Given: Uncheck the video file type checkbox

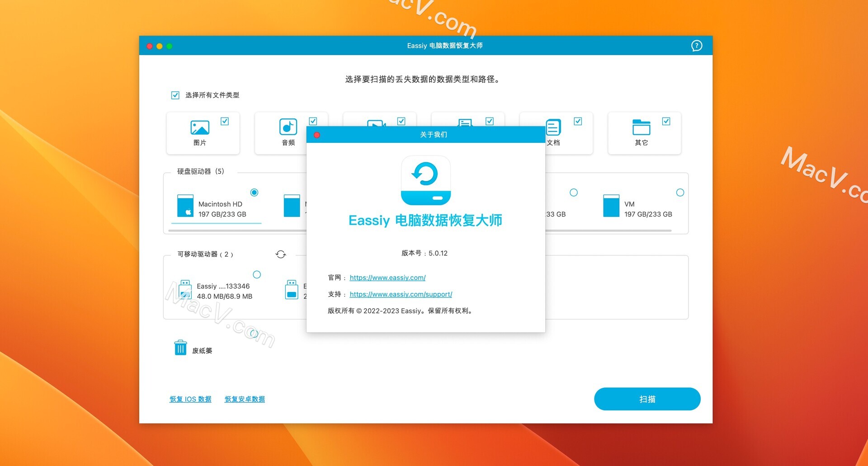Looking at the screenshot, I should point(401,121).
